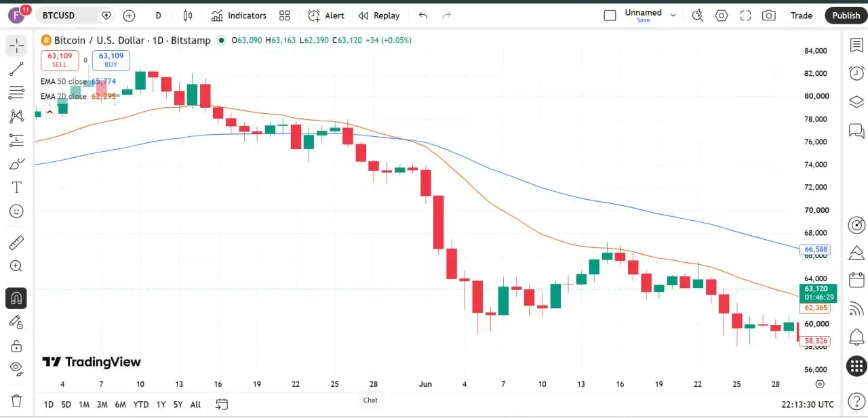The image size is (868, 418).
Task: Click the EMA 50 close indicator legend
Action: point(79,81)
